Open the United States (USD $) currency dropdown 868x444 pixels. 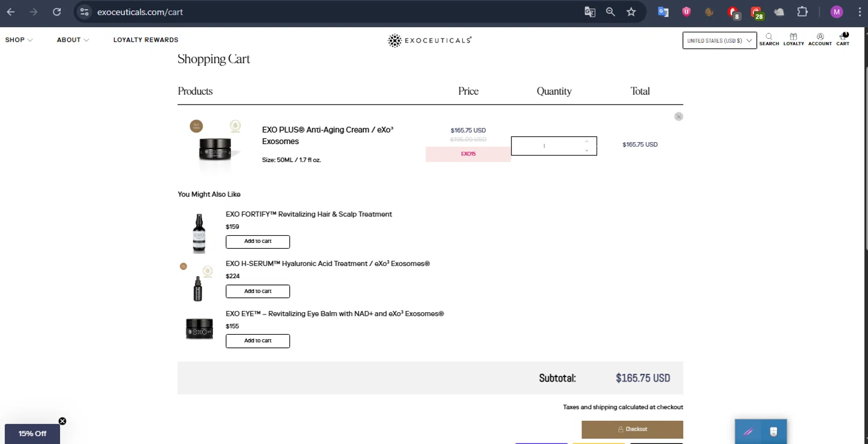pos(719,40)
